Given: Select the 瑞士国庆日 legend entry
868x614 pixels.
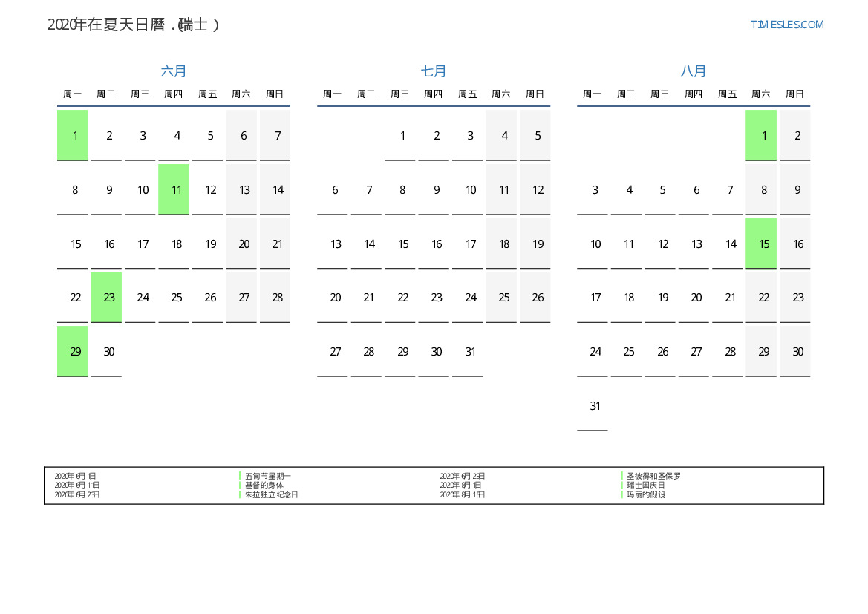Looking at the screenshot, I should 646,485.
